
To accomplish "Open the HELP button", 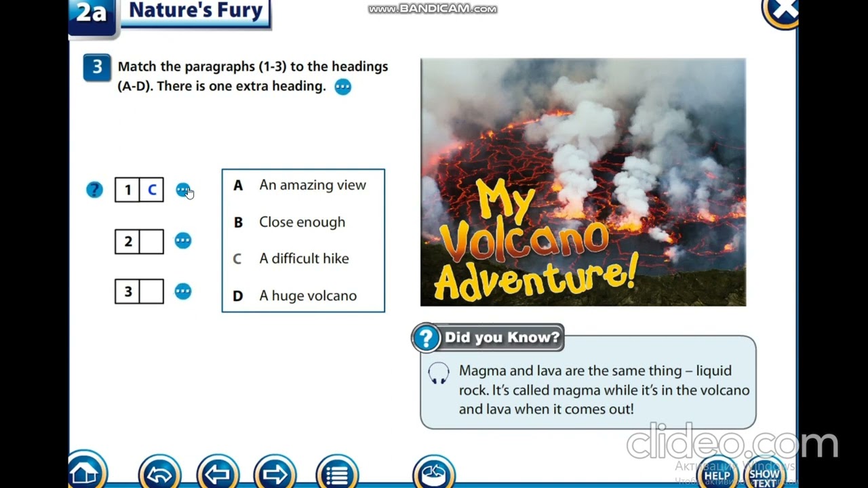I will point(717,473).
